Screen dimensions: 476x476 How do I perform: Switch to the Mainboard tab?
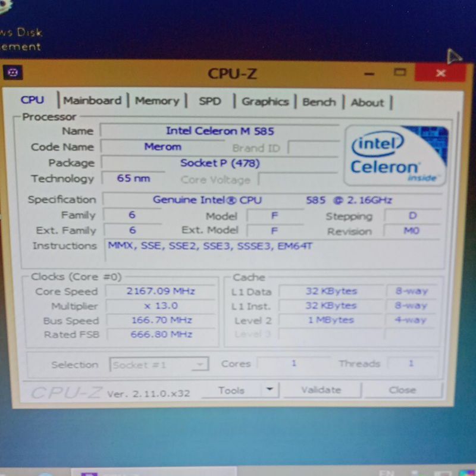92,101
